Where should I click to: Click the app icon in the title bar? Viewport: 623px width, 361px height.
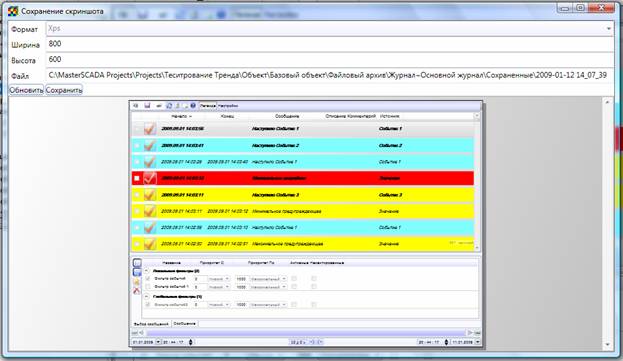click(13, 11)
